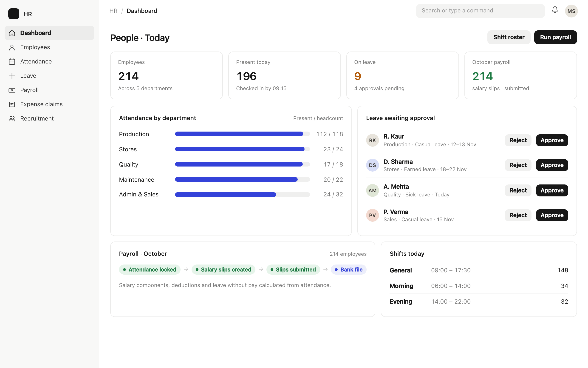Click P. Verma's PV avatar
The image size is (588, 368).
(373, 215)
